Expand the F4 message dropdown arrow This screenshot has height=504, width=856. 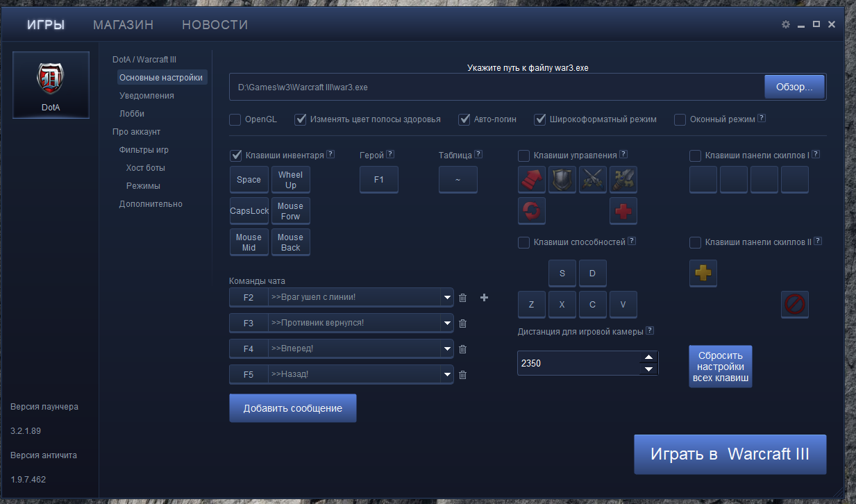click(446, 349)
